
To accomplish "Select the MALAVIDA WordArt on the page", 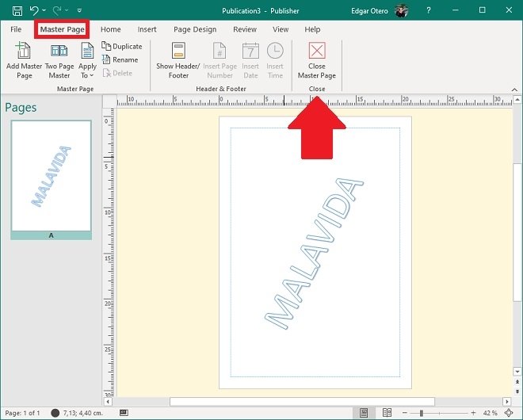I will [314, 254].
